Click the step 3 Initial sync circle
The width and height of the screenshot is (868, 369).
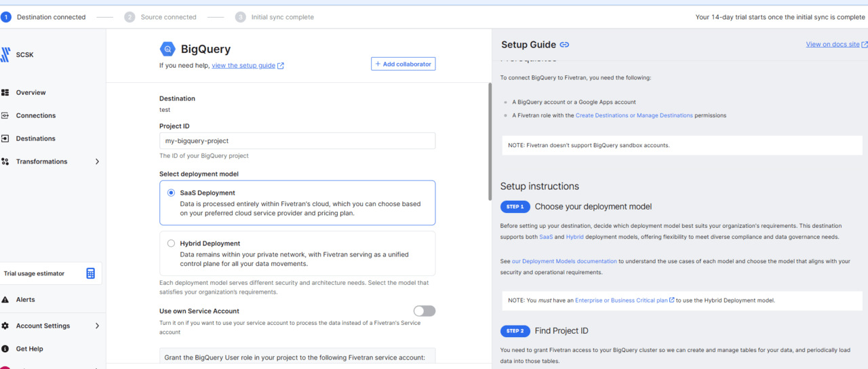[x=240, y=17]
